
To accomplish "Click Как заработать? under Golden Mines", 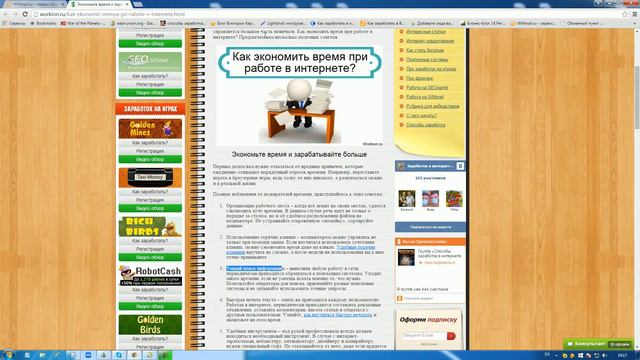I will coord(150,143).
